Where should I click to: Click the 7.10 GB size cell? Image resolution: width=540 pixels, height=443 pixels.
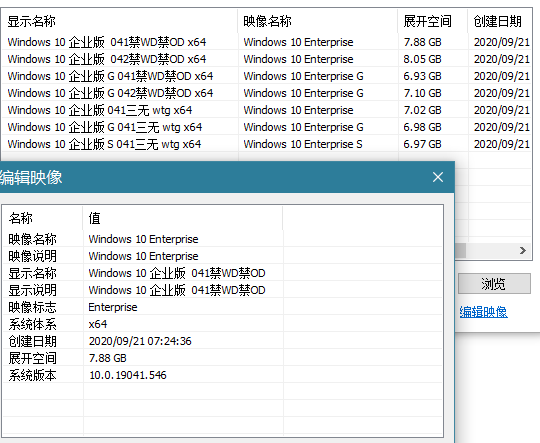tap(422, 93)
